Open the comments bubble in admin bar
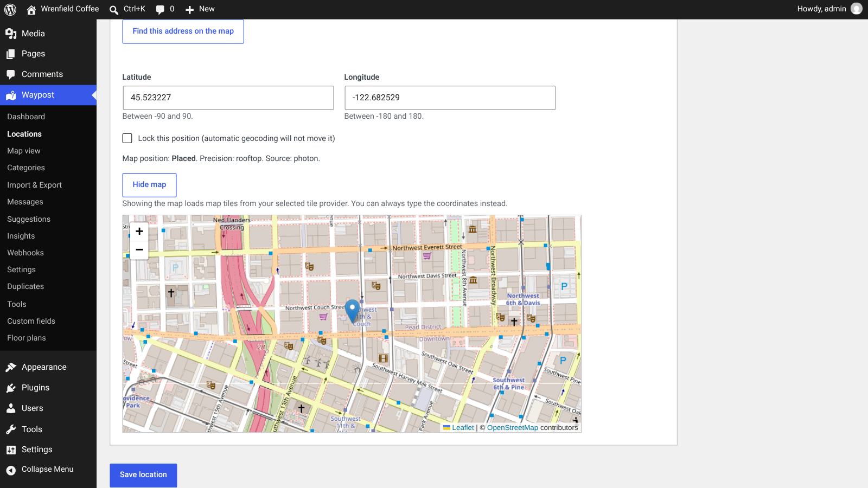Screen dimensions: 868x488 point(165,9)
